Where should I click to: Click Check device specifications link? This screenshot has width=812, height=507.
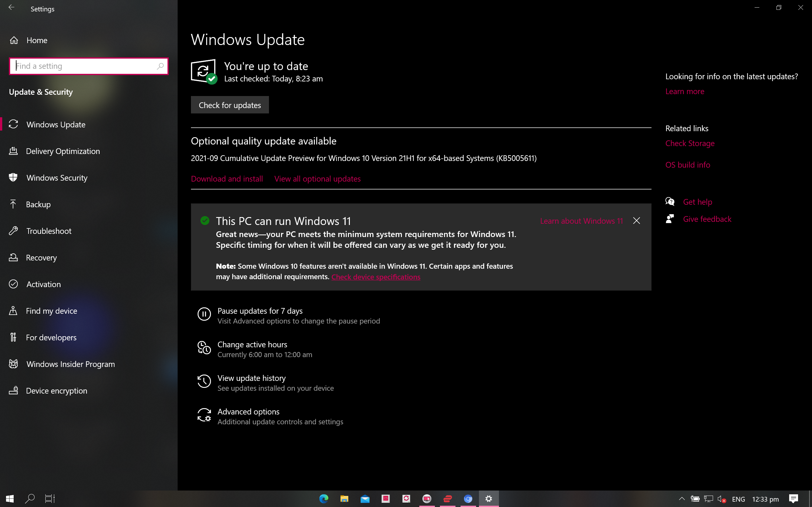pyautogui.click(x=376, y=277)
